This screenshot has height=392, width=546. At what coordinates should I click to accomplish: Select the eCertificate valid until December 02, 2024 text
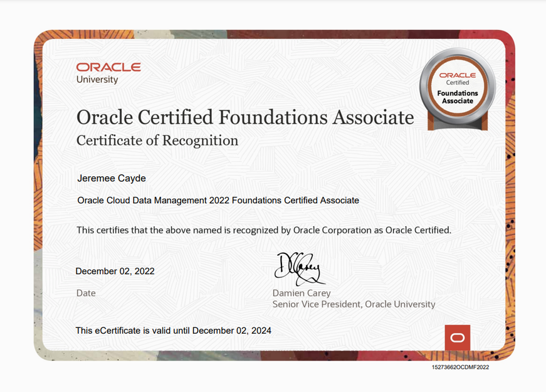click(x=173, y=331)
